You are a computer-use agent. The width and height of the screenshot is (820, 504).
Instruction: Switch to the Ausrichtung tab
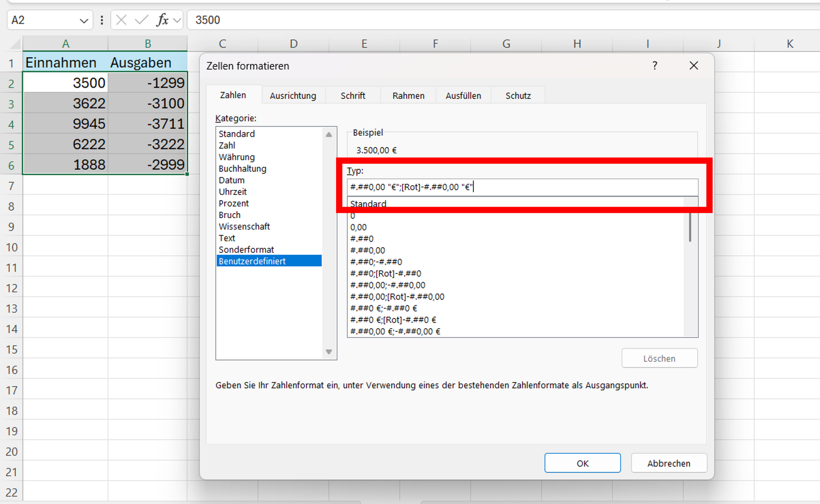[293, 96]
